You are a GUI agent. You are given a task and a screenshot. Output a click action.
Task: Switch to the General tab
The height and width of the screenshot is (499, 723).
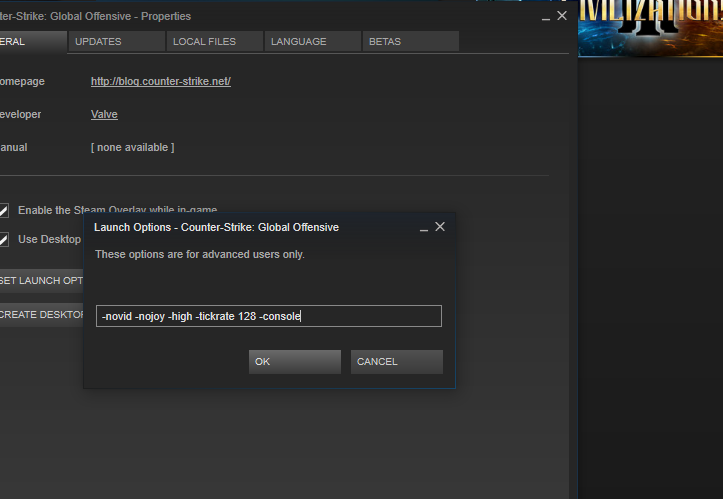[30, 41]
